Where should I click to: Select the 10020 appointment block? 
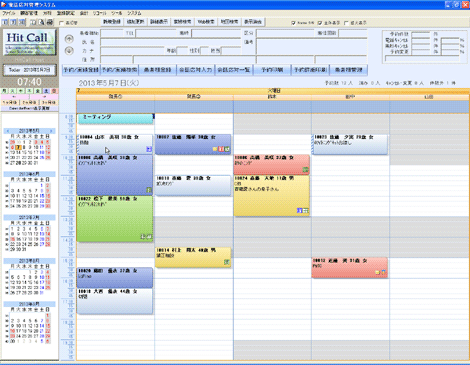[115, 278]
